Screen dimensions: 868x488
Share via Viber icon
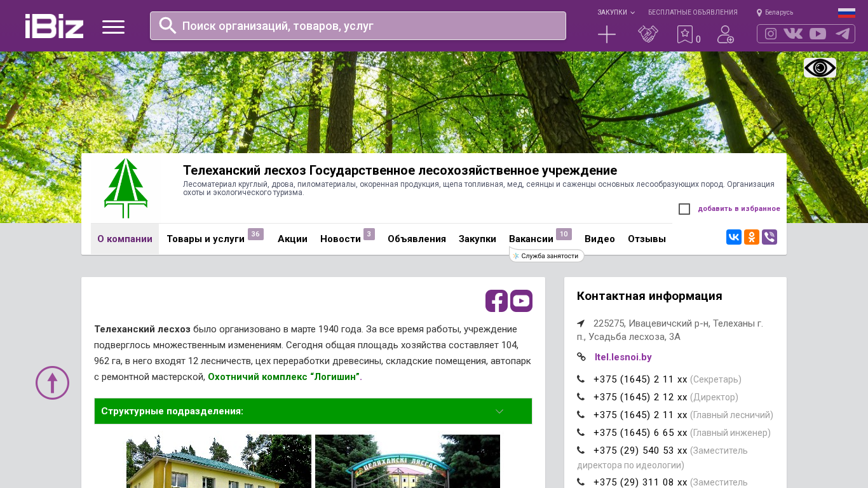(770, 237)
